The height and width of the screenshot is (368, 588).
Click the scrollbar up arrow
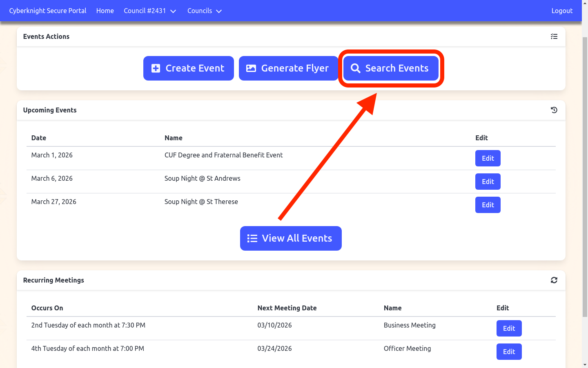tap(585, 3)
